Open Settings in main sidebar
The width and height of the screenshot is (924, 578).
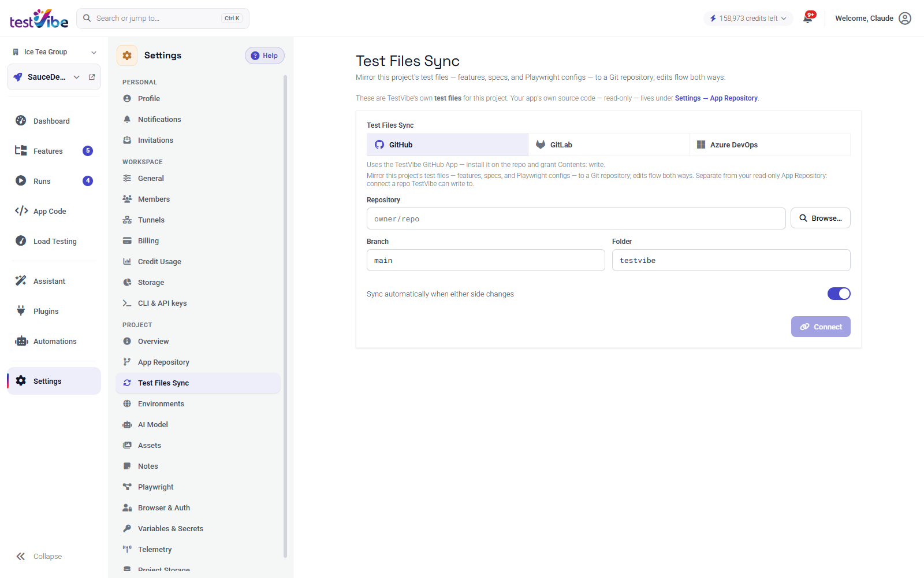pyautogui.click(x=54, y=381)
